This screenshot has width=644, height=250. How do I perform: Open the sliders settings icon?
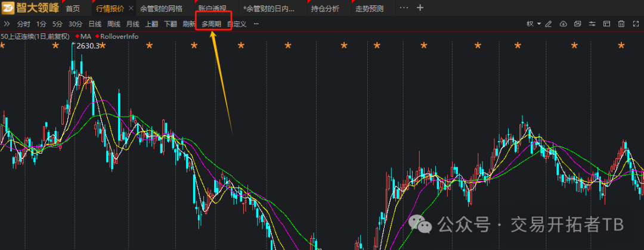coord(592,24)
